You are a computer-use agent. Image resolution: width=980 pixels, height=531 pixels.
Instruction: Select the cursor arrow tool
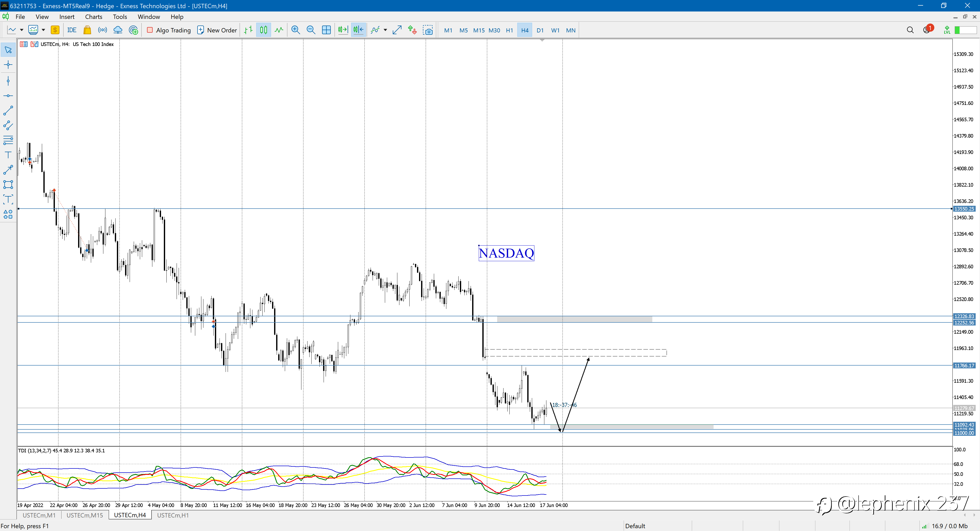click(8, 50)
